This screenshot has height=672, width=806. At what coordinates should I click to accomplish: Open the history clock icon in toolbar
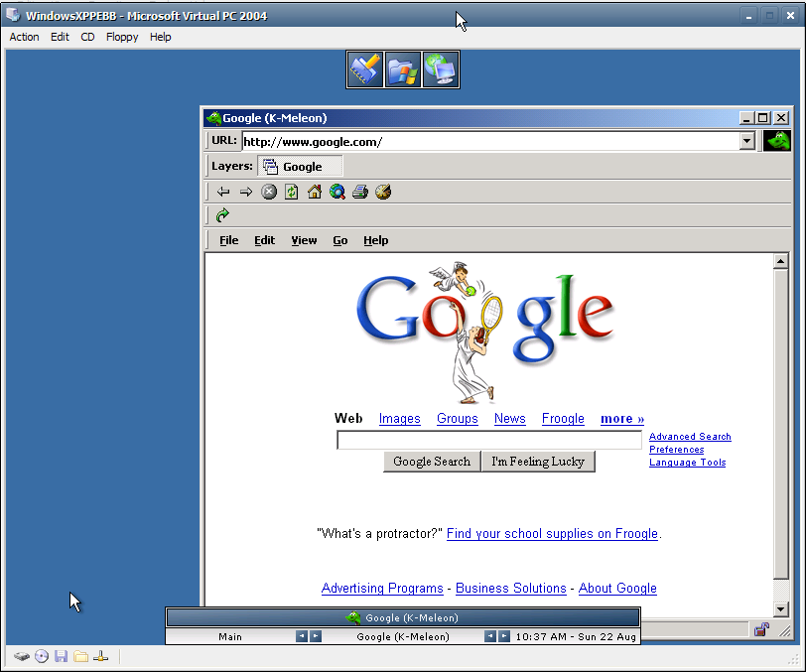[383, 192]
